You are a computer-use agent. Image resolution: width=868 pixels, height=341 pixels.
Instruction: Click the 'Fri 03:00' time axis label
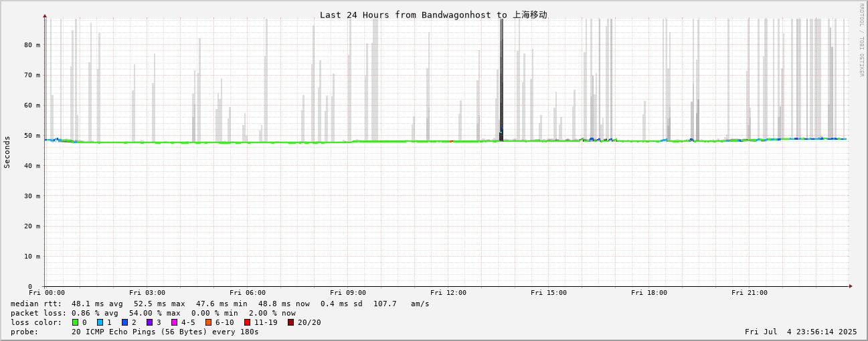click(147, 293)
